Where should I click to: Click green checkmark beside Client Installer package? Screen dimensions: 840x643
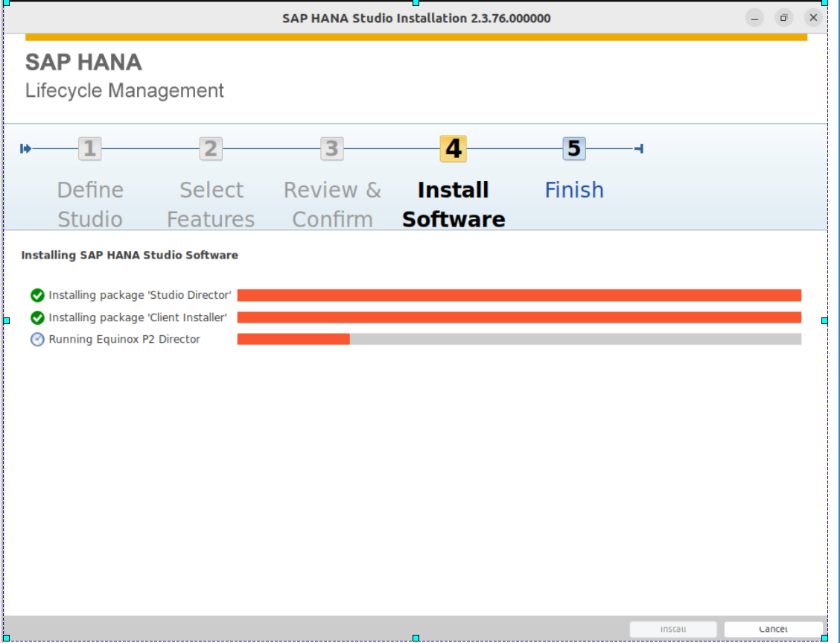tap(37, 317)
